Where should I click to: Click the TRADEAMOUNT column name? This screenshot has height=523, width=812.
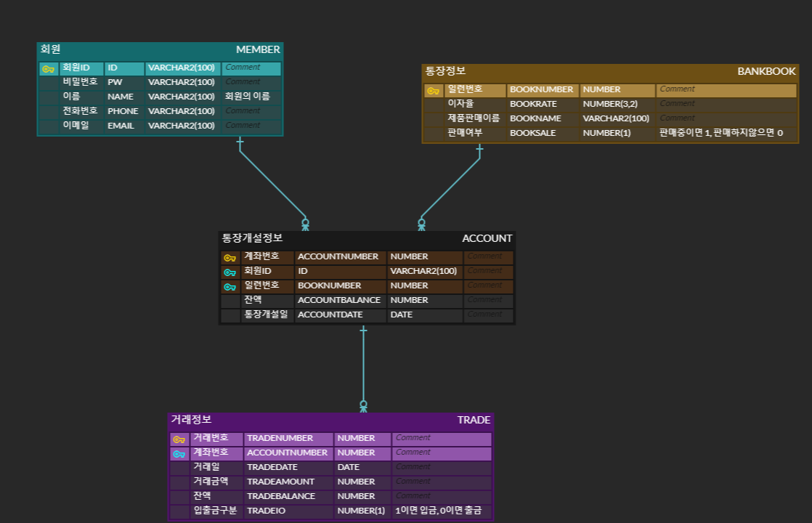280,482
